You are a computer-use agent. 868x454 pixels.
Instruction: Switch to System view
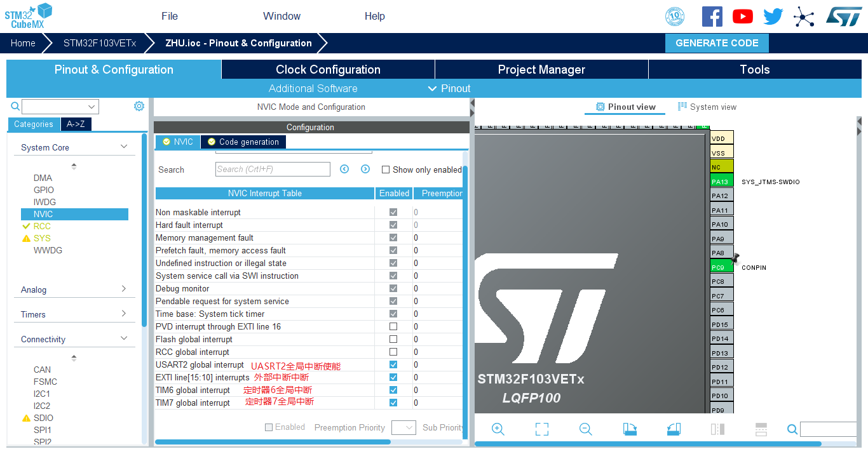(707, 107)
